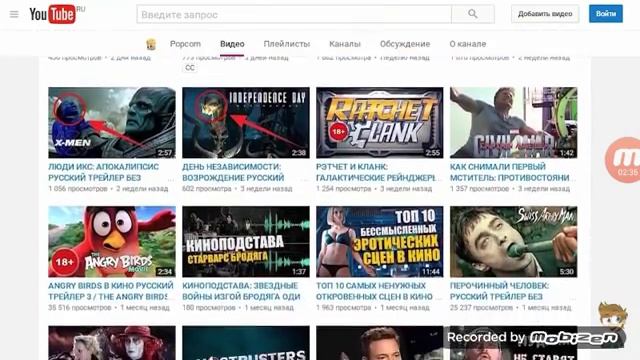Screen dimensions: 640x360
Task: Open the Popcorn channel avatar icon
Action: (x=151, y=44)
